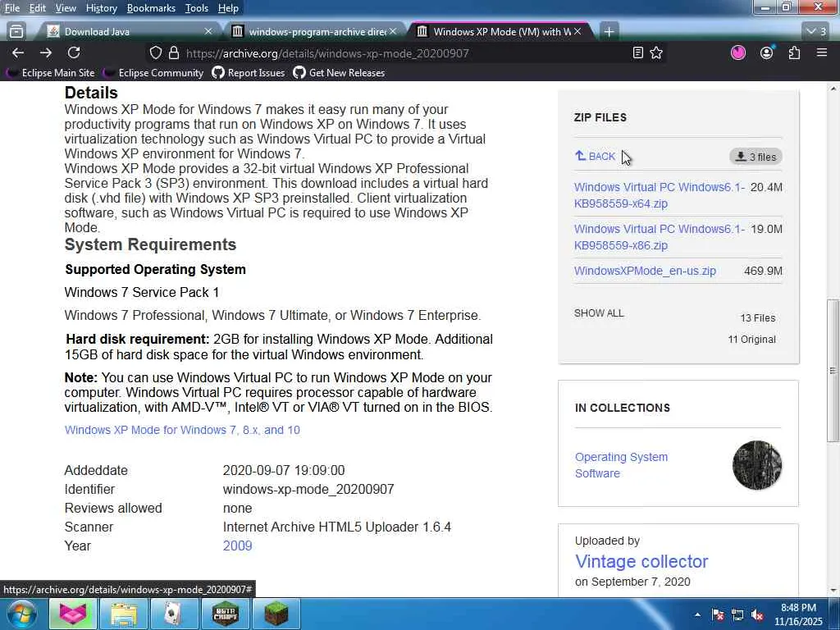Open Action Center flag tray icon
840x630 pixels.
pyautogui.click(x=717, y=615)
